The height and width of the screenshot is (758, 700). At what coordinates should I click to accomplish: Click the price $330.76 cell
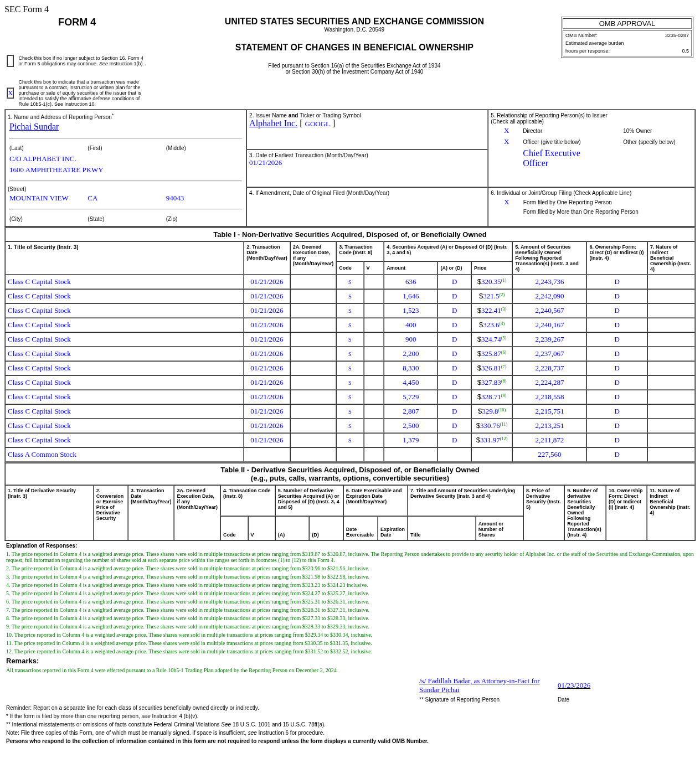point(492,426)
